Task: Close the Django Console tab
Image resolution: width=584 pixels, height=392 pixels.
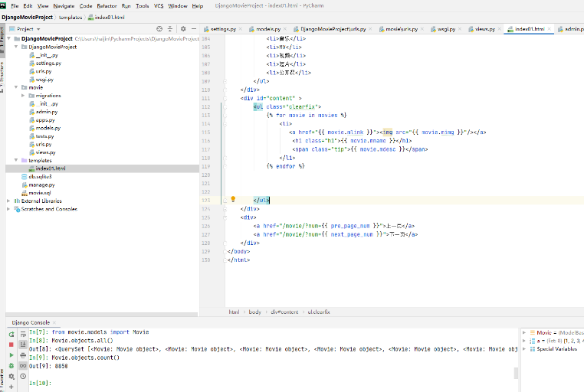Action: 54,322
